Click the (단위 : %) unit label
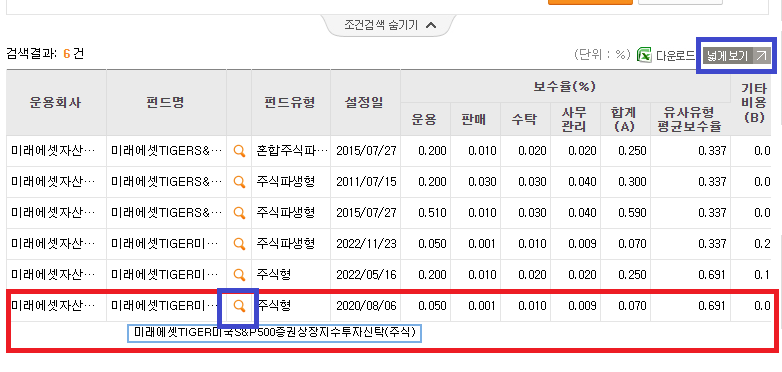Viewport: 782px width, 372px height. (x=602, y=54)
